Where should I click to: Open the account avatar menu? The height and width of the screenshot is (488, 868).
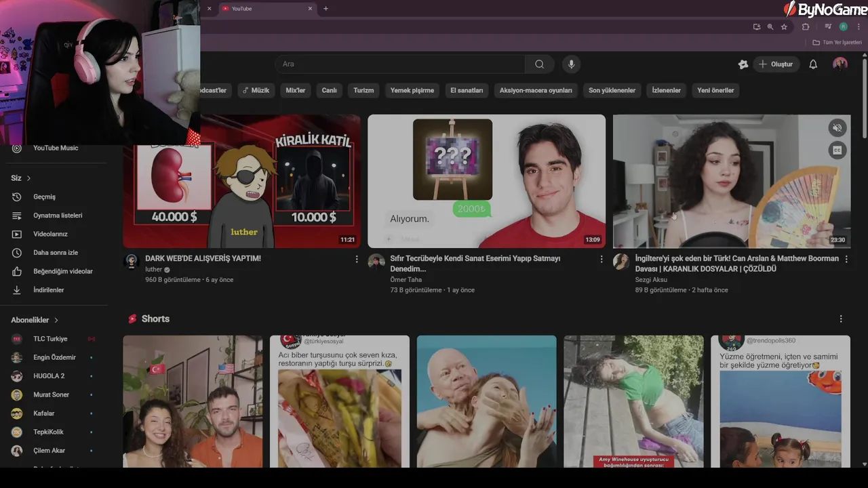pos(840,64)
